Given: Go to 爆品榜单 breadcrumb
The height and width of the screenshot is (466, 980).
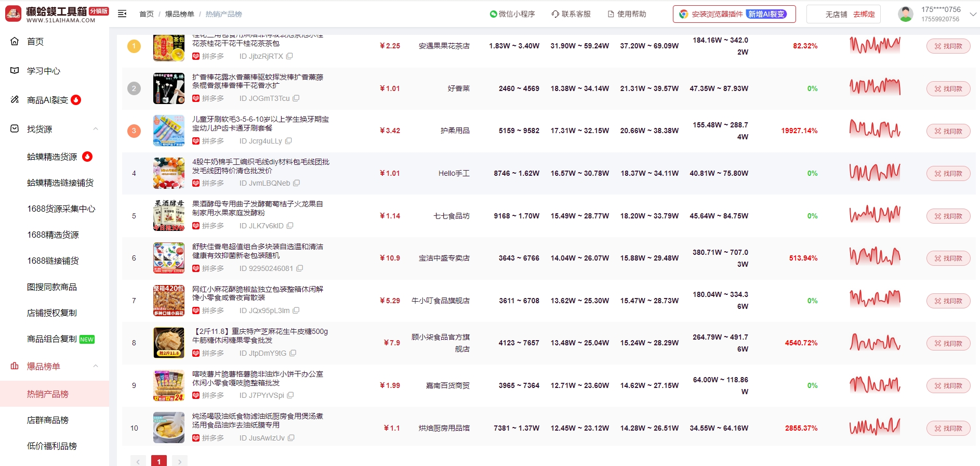Looking at the screenshot, I should coord(180,14).
